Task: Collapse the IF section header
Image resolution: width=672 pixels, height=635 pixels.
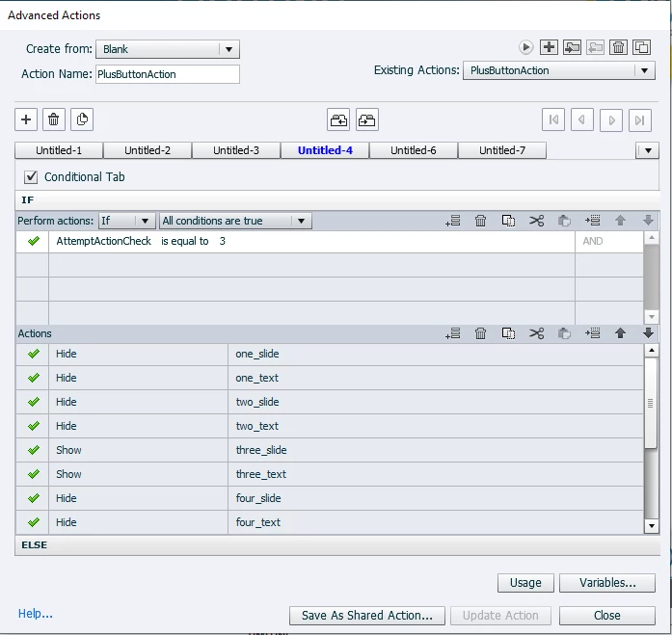Action: click(x=337, y=200)
